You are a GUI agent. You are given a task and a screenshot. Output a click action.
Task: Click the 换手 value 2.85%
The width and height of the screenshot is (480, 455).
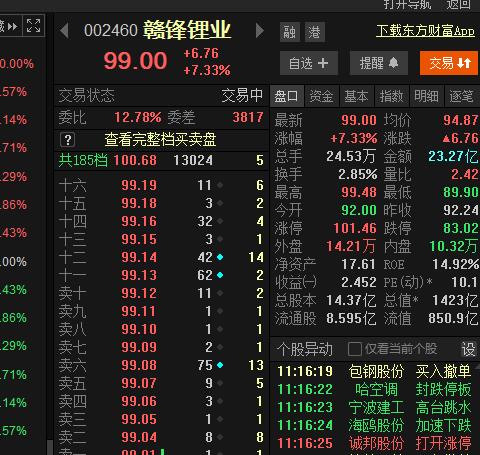point(358,174)
